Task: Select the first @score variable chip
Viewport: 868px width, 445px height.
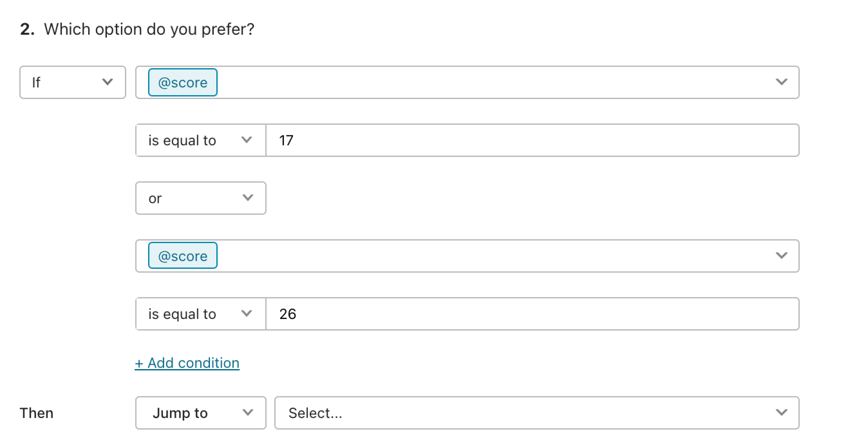Action: [182, 82]
